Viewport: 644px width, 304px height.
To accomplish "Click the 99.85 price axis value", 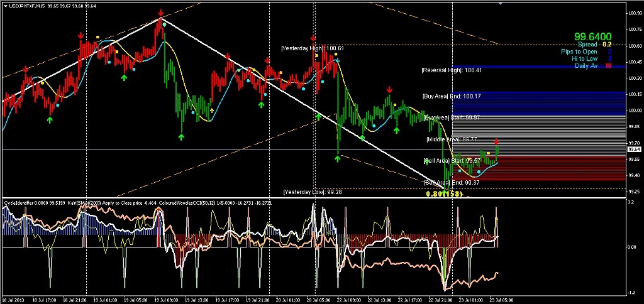I will pyautogui.click(x=635, y=126).
